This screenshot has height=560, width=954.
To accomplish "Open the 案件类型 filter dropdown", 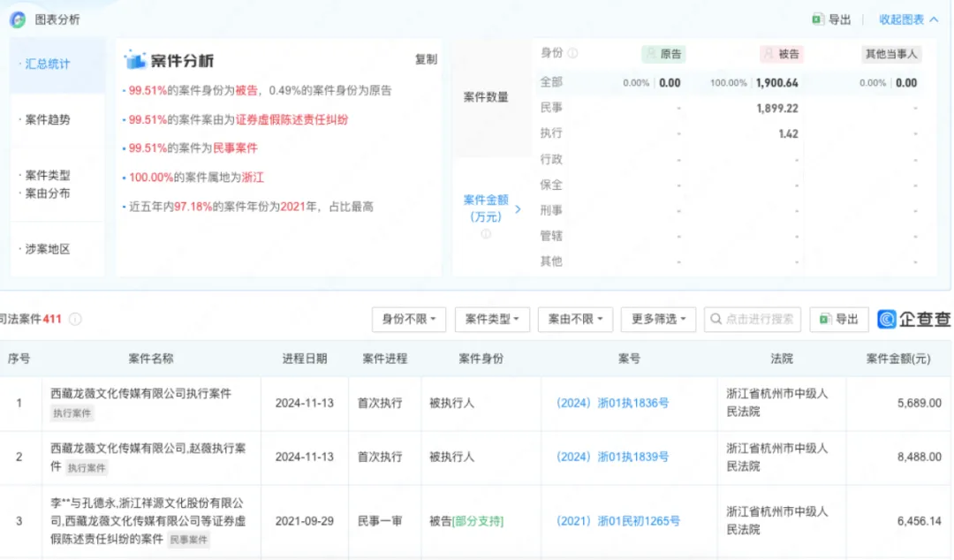I will pyautogui.click(x=492, y=319).
